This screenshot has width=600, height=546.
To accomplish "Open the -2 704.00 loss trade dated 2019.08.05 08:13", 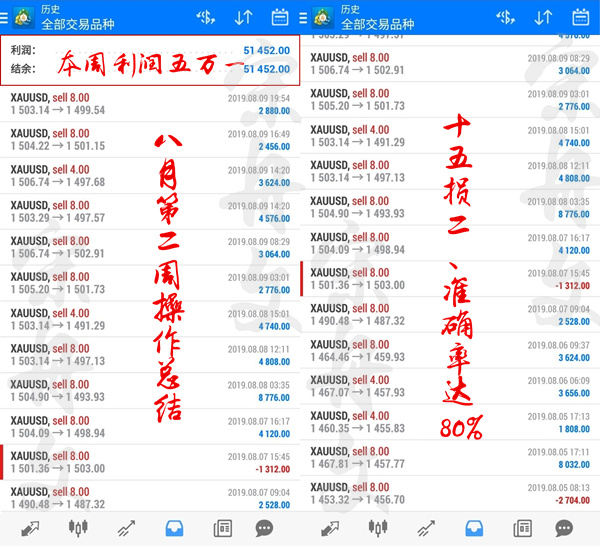I will click(x=450, y=494).
